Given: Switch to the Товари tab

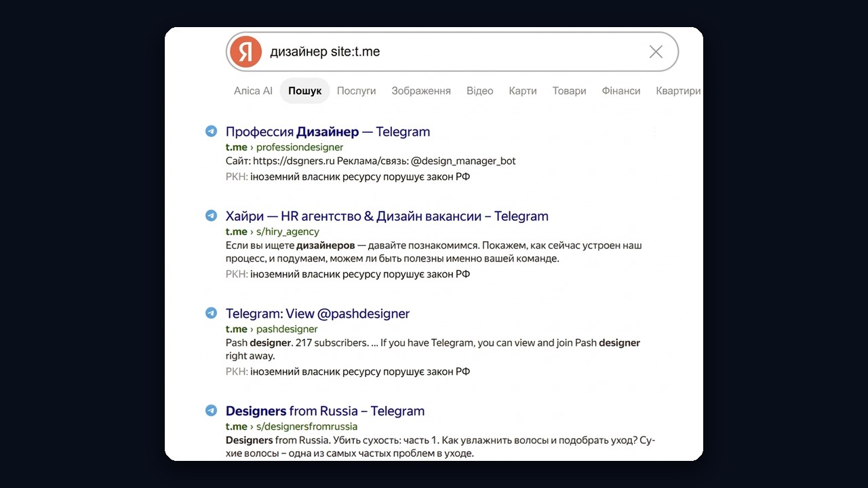Looking at the screenshot, I should 570,91.
